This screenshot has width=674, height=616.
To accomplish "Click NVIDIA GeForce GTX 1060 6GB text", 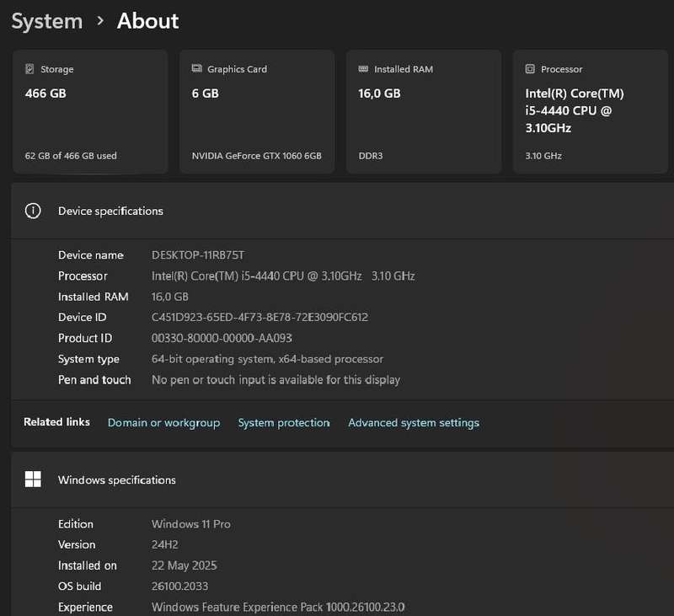I will click(x=257, y=156).
